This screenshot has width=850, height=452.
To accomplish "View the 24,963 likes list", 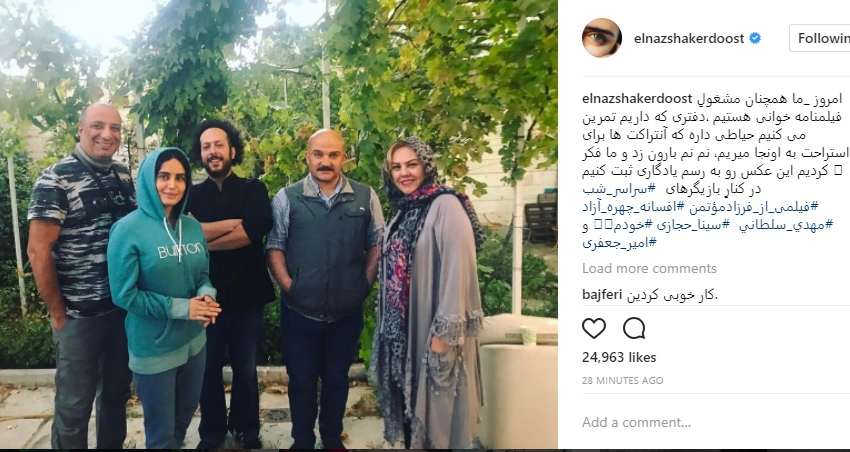I will tap(619, 358).
